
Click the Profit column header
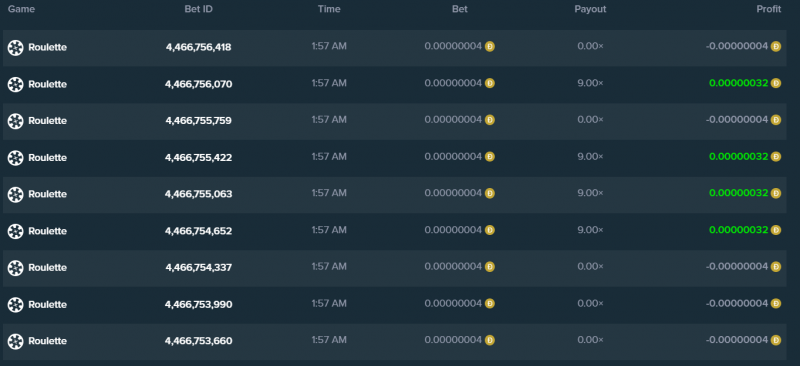[769, 9]
